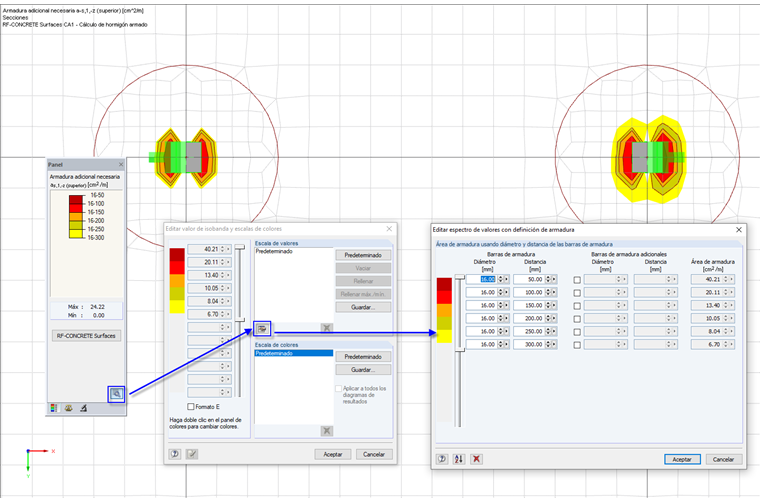Click Predeterminado button for Escala de colores
Image resolution: width=760 pixels, height=502 pixels.
pos(363,357)
